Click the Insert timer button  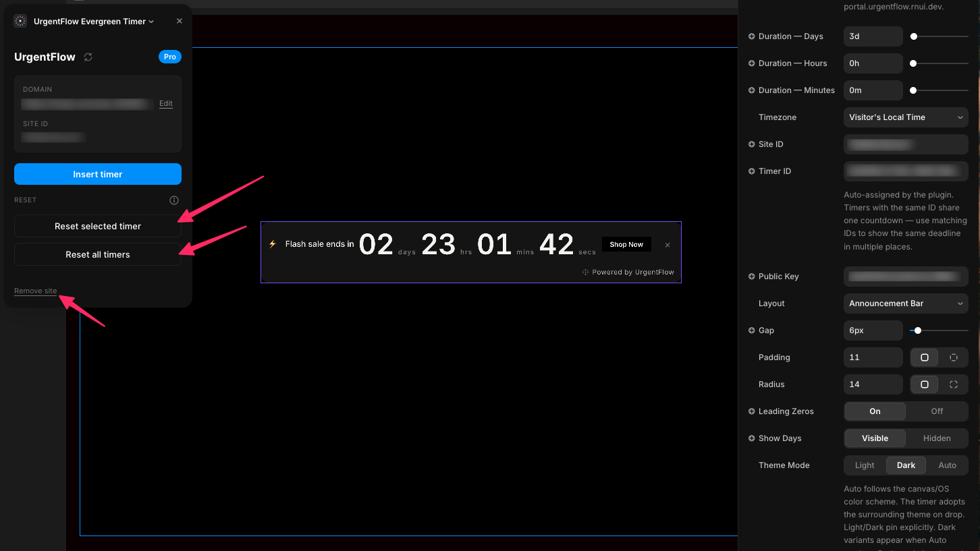98,174
